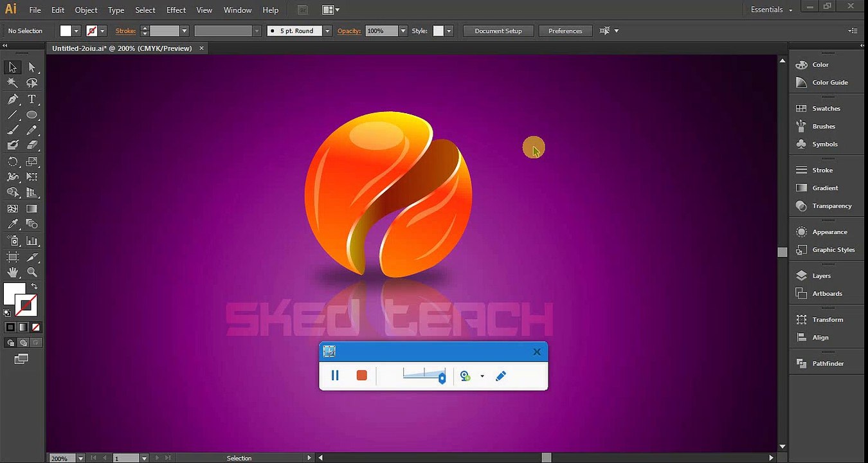Viewport: 868px width, 463px height.
Task: Open the 5 pt. Round brush dropdown
Action: pyautogui.click(x=327, y=31)
